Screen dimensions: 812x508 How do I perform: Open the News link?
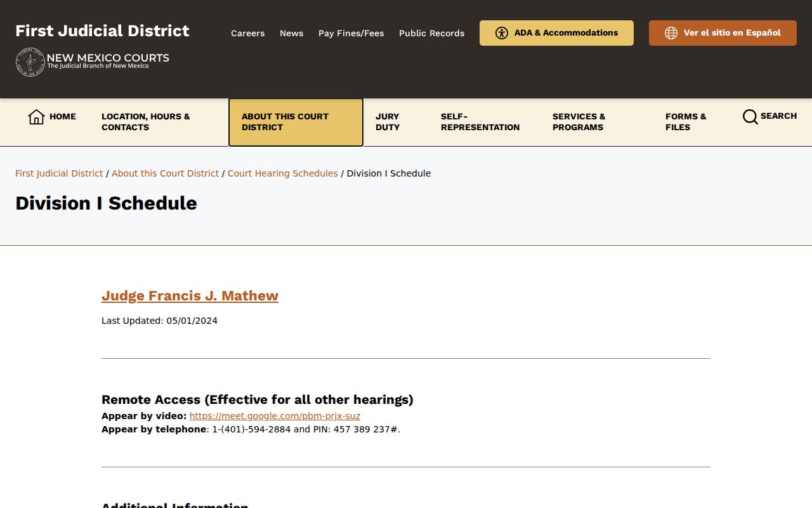(291, 33)
